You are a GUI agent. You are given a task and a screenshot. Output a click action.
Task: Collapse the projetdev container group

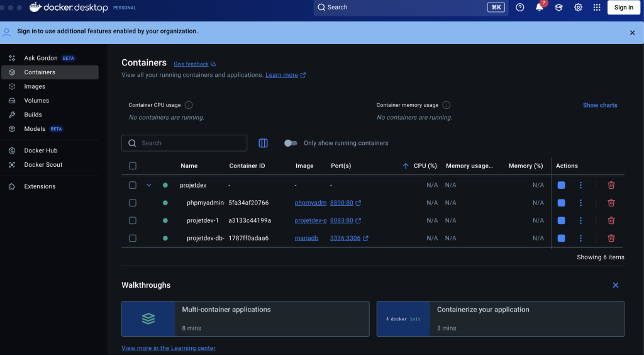[149, 185]
